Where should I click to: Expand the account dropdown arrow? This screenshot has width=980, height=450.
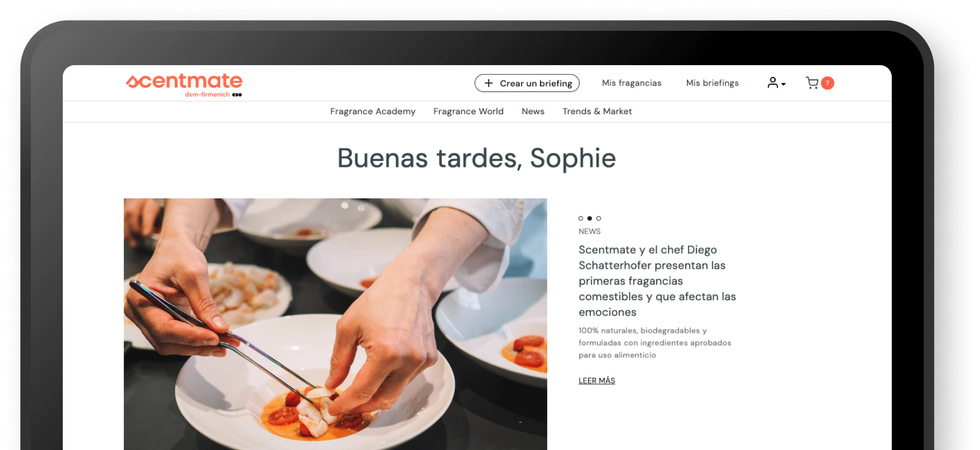pyautogui.click(x=783, y=85)
